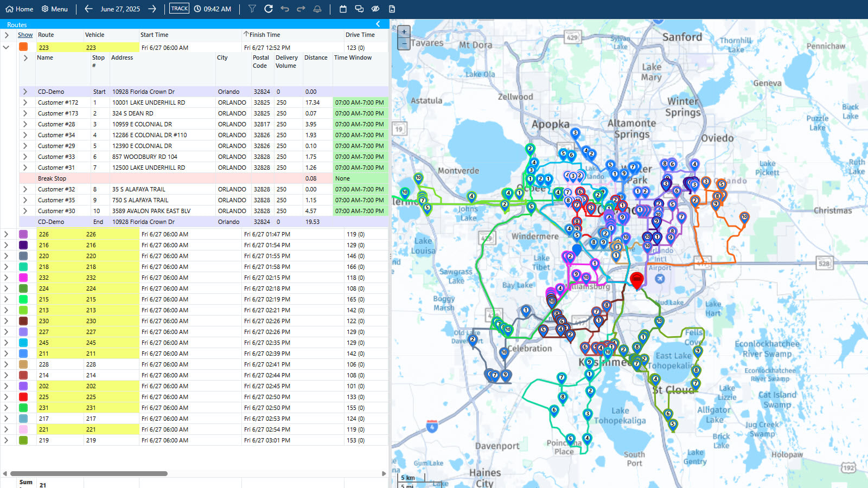Sort by the Finish Time column header
868x488 pixels.
[265, 35]
